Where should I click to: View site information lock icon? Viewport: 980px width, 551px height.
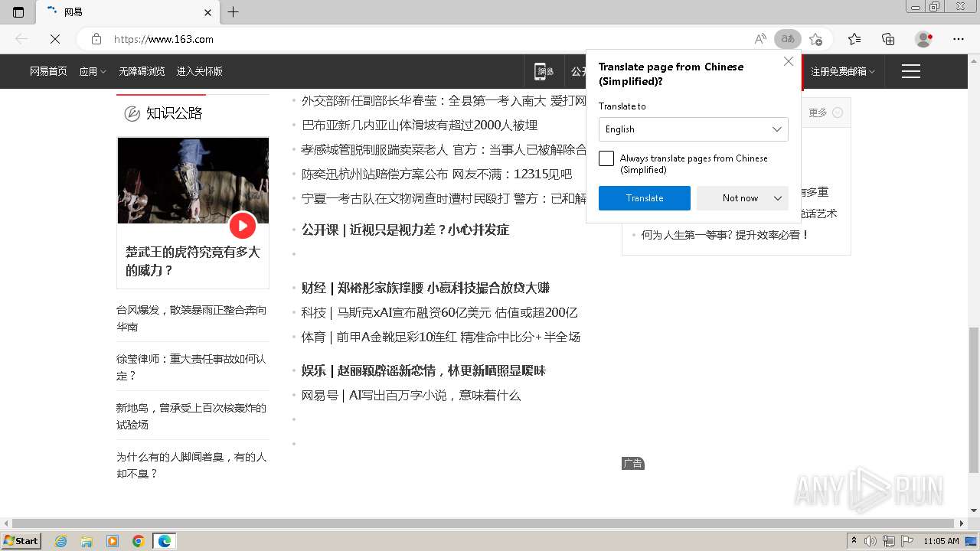(x=96, y=39)
